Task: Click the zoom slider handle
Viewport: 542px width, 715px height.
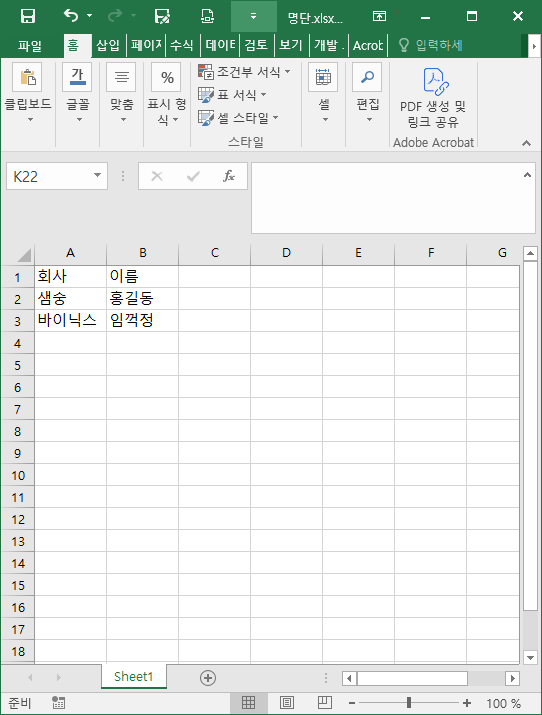Action: (409, 703)
